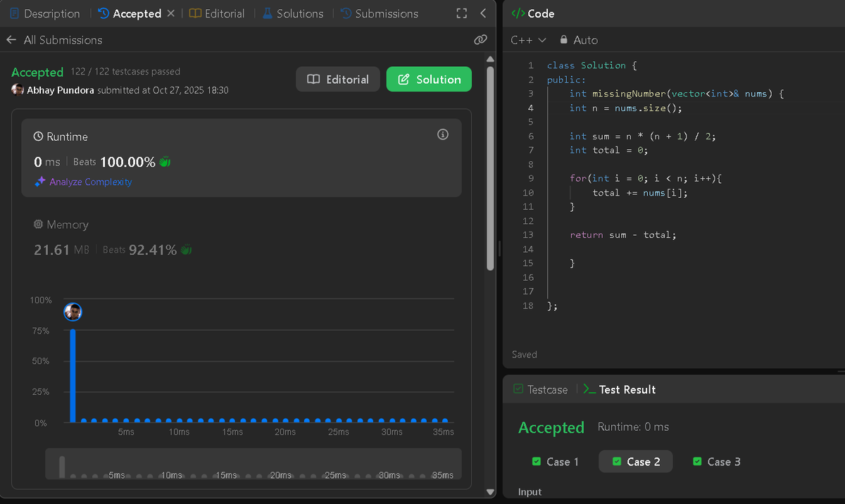Copy submission link icon
The width and height of the screenshot is (845, 504).
click(x=480, y=40)
